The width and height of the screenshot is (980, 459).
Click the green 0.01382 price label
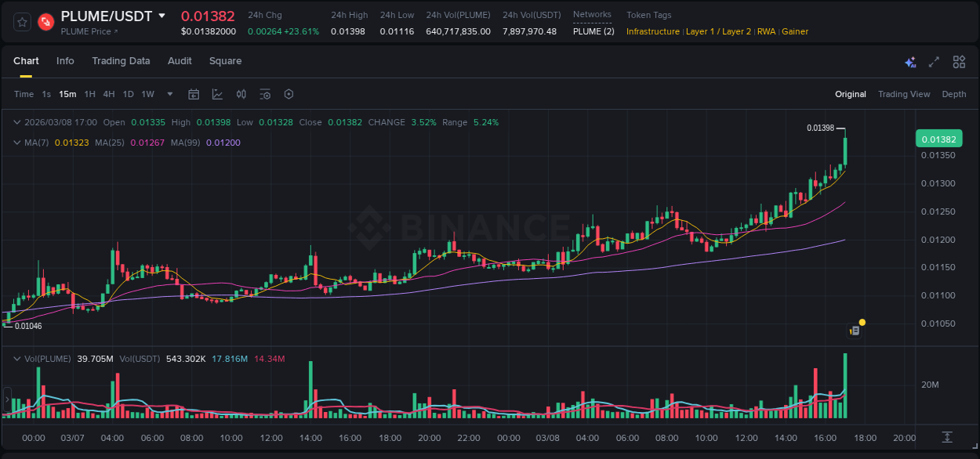coord(938,138)
